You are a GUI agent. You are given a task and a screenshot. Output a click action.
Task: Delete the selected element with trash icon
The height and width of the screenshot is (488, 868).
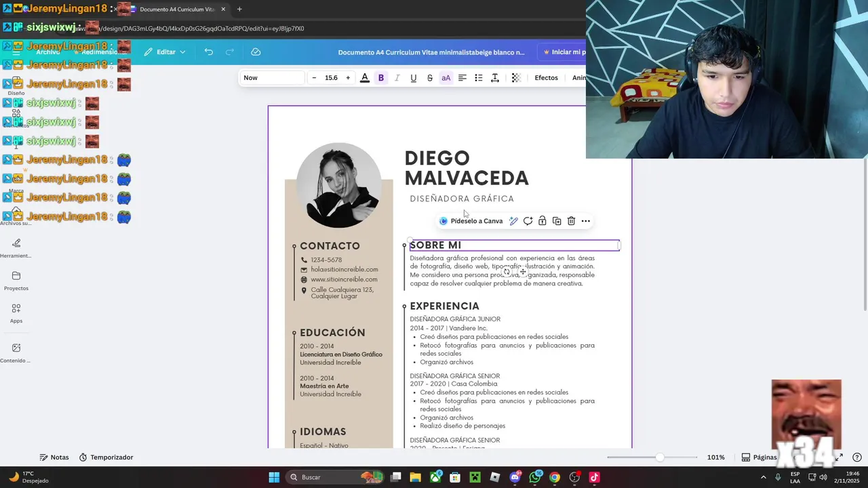click(571, 221)
